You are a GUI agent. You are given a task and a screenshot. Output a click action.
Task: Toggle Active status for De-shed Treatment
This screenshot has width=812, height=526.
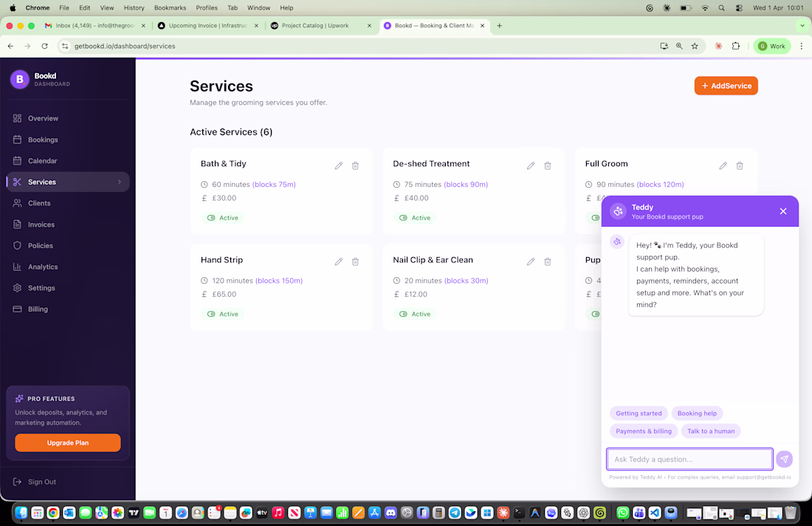(415, 218)
